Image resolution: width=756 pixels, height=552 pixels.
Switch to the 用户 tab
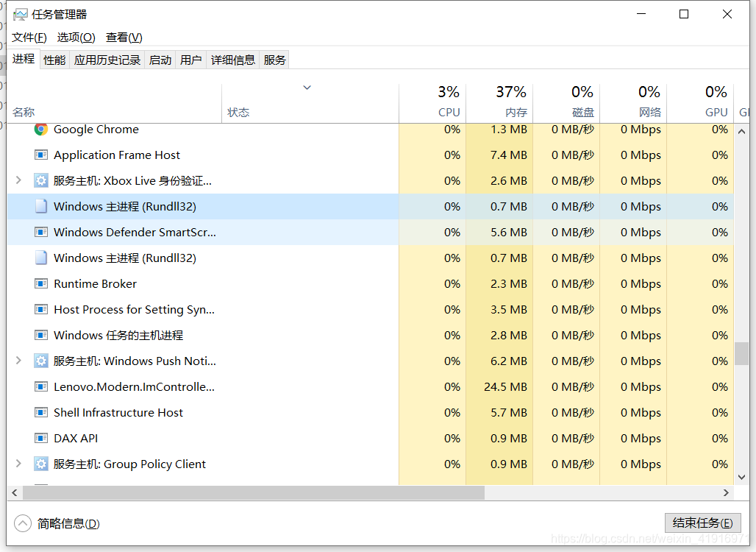click(x=191, y=60)
